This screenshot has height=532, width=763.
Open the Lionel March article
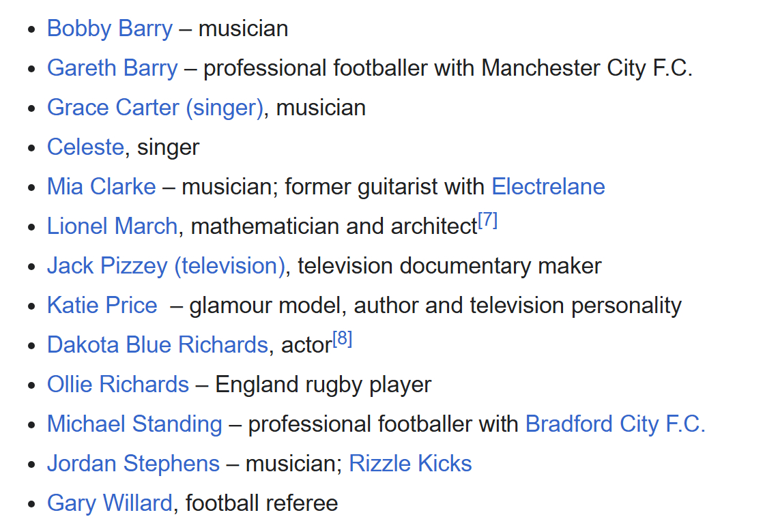(x=112, y=226)
